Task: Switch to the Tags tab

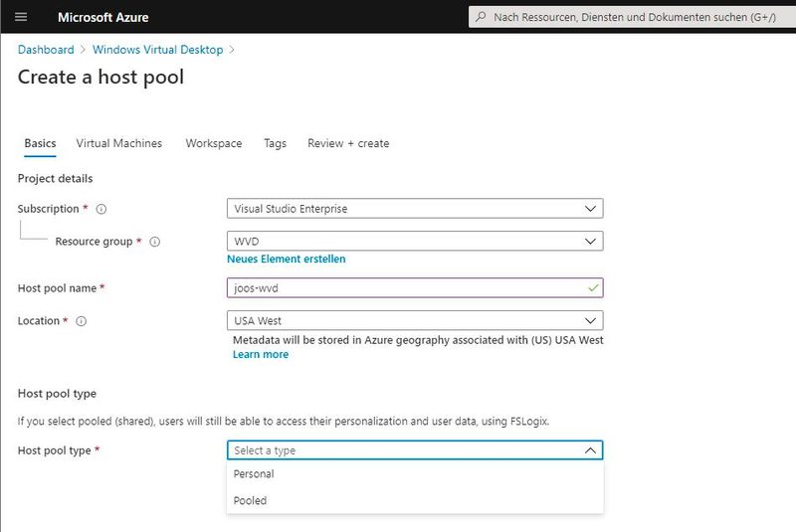Action: pos(276,143)
